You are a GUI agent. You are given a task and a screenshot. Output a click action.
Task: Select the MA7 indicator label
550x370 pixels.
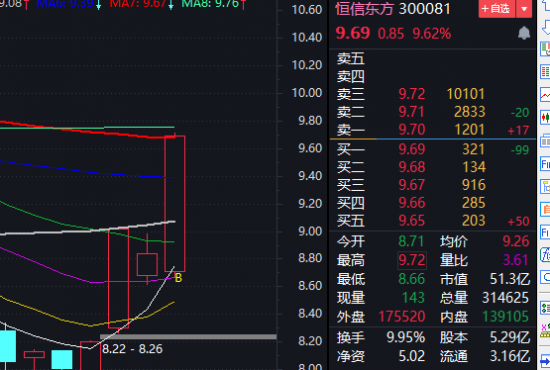click(141, 4)
